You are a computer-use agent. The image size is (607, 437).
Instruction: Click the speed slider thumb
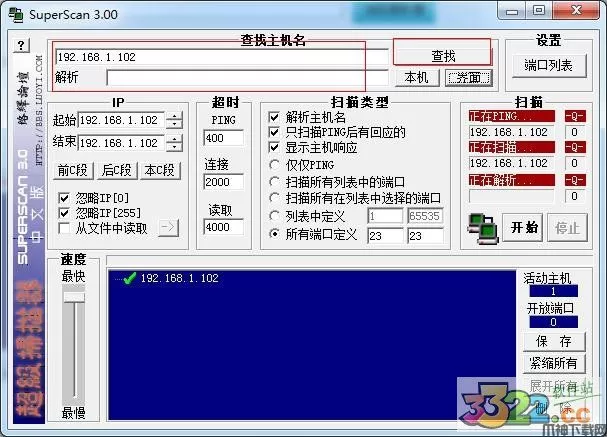(x=74, y=297)
